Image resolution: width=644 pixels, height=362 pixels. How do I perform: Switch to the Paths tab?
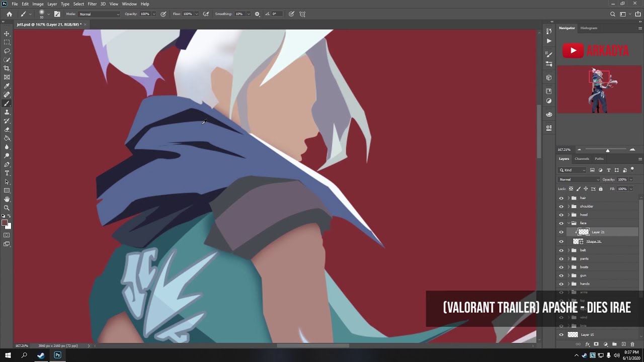pos(599,159)
